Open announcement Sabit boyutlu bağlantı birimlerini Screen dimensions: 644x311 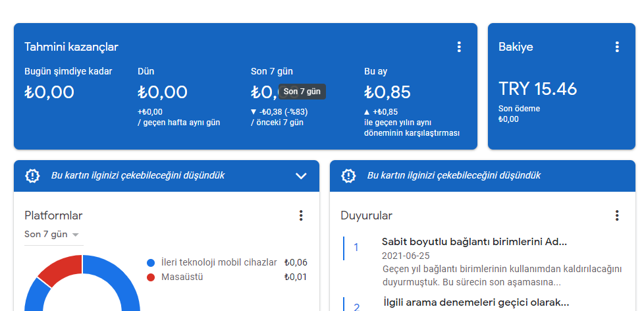tap(474, 242)
